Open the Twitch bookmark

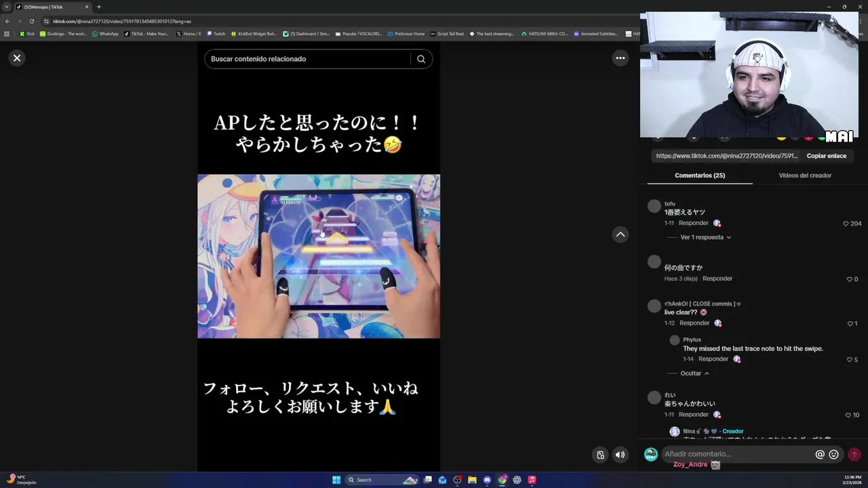point(216,34)
